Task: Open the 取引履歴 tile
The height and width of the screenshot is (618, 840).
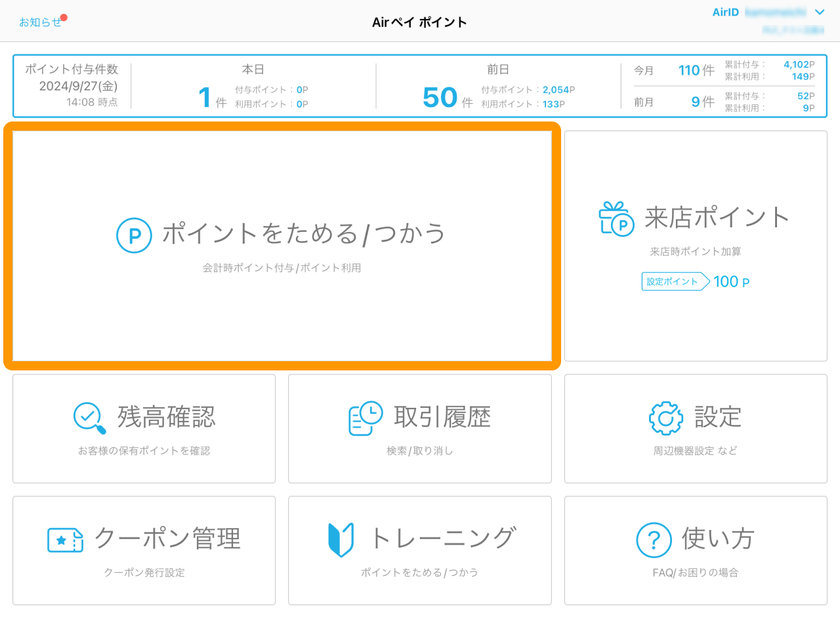Action: (420, 428)
